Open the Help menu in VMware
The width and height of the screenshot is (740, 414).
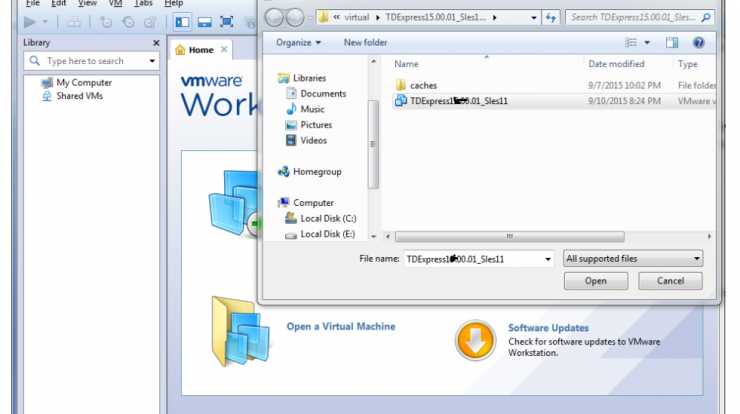[x=173, y=3]
